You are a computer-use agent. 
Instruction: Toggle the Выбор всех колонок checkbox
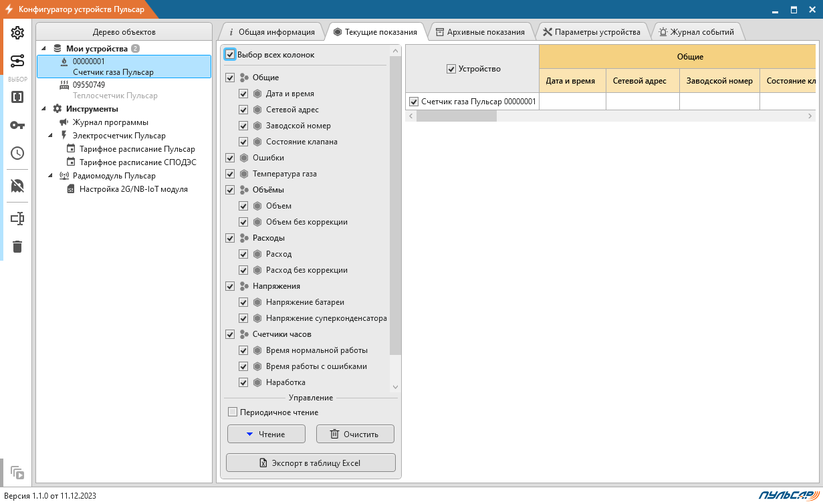[230, 55]
